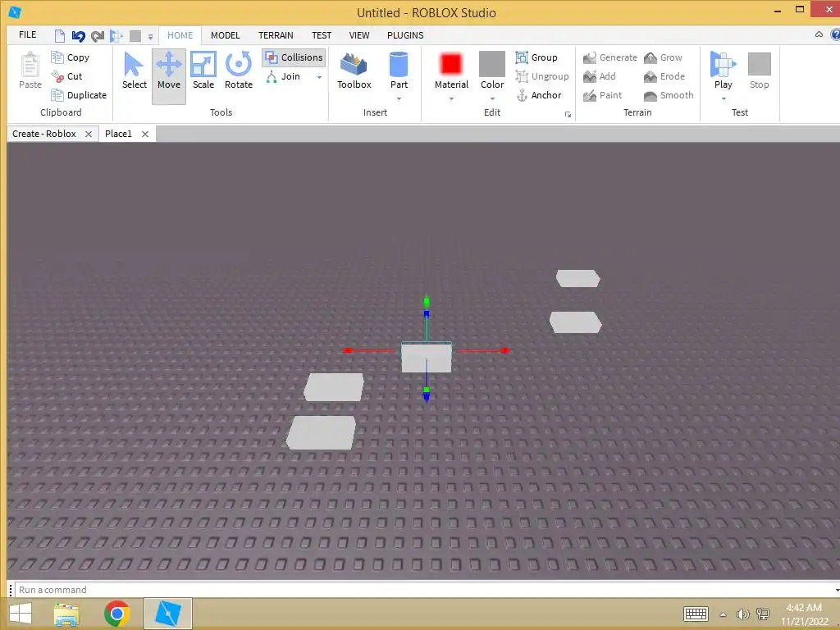840x630 pixels.
Task: Open Studio help question mark icon
Action: (835, 34)
